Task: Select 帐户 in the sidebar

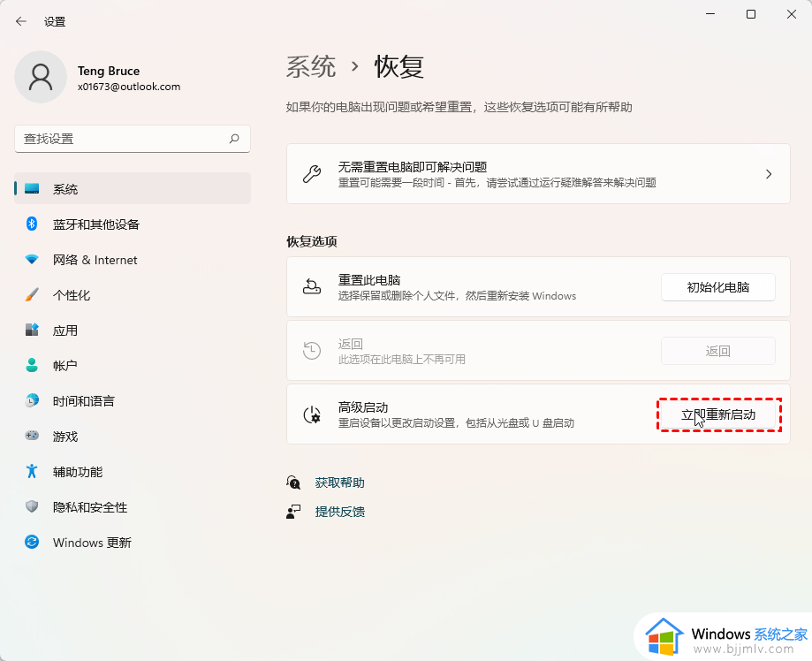Action: [133, 365]
